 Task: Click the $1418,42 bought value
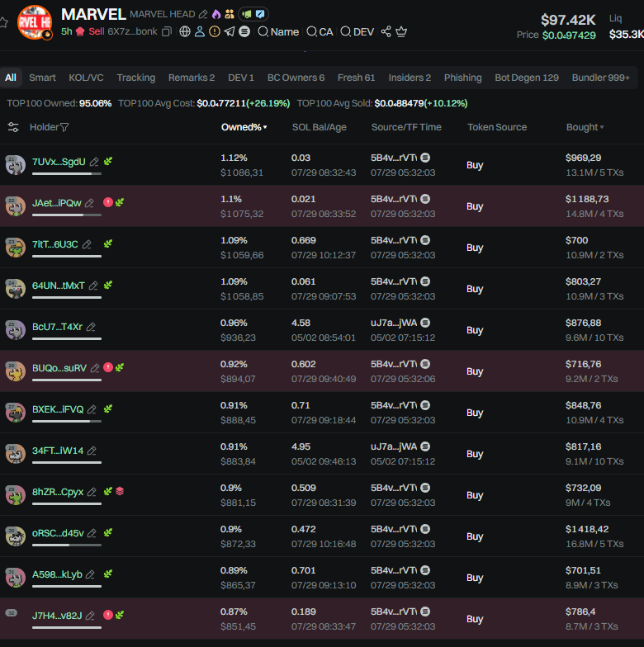tap(587, 529)
